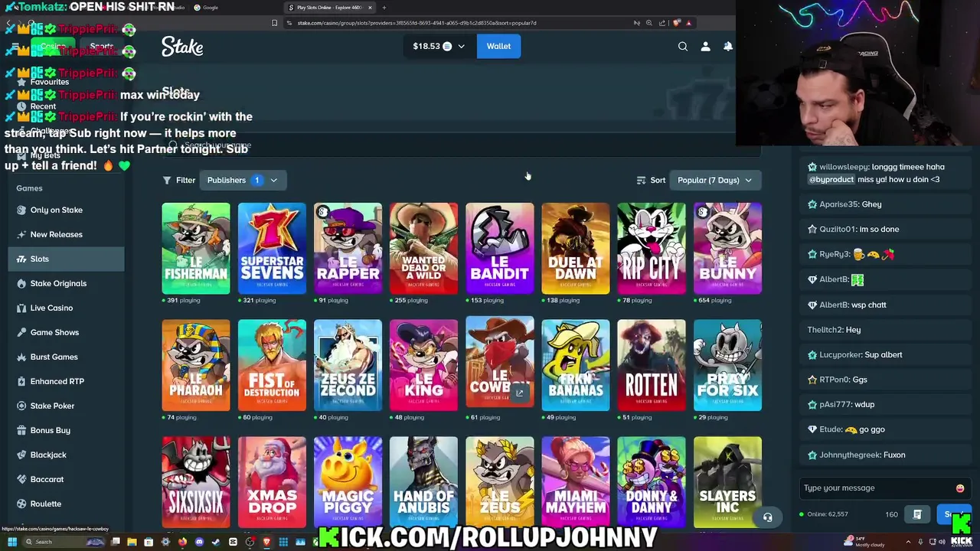
Task: Launch the Fist of Destruction slot
Action: click(x=272, y=365)
